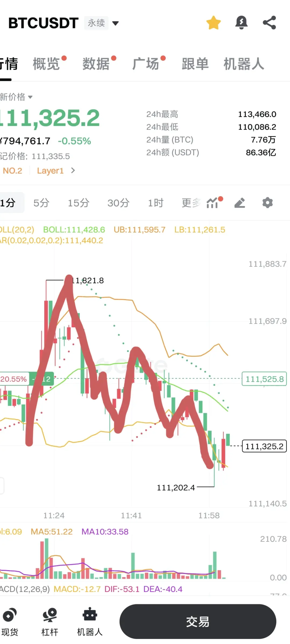Tap the share icon
This screenshot has height=644, width=290.
tap(269, 23)
